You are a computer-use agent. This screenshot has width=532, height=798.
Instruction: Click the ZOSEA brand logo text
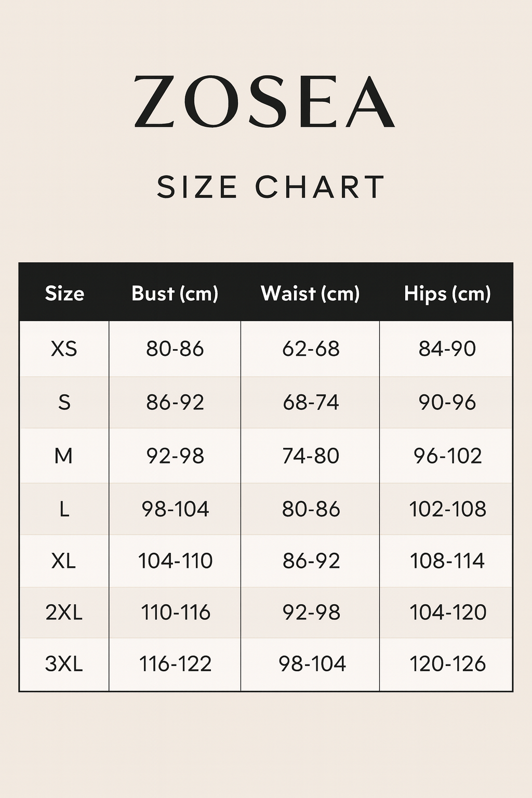(265, 102)
